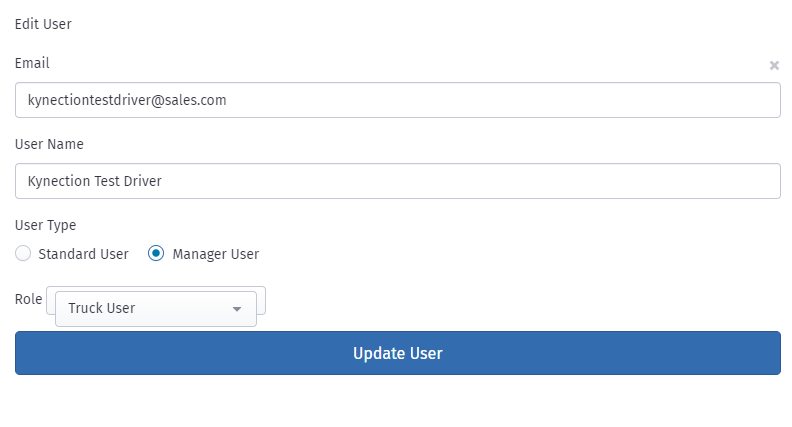The image size is (792, 427).
Task: Select the Standard User radio button
Action: coord(23,253)
